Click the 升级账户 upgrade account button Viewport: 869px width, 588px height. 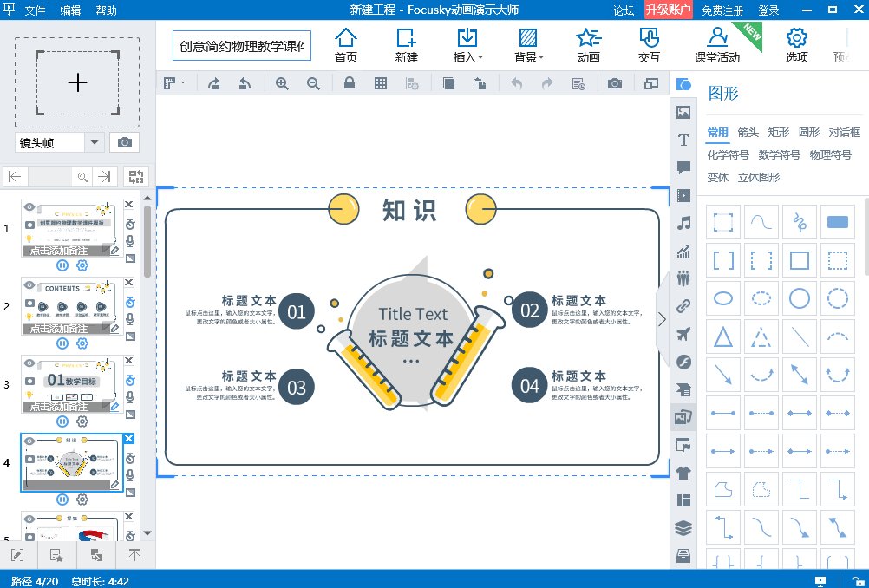(668, 10)
